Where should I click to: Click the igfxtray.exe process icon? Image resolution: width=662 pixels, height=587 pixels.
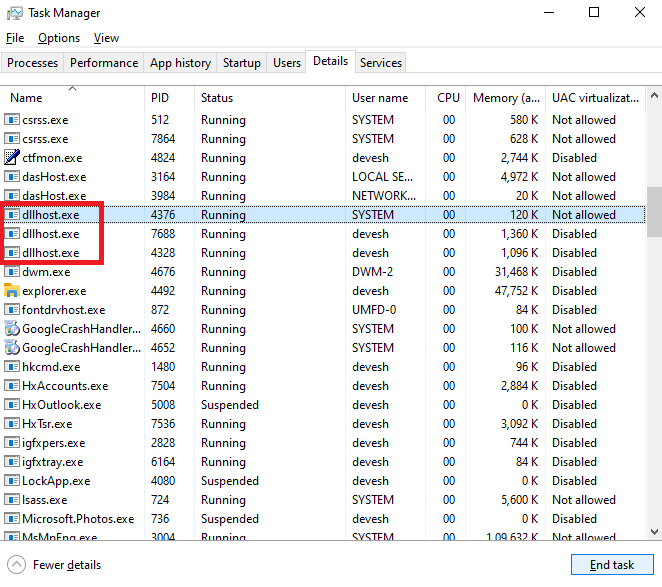12,462
